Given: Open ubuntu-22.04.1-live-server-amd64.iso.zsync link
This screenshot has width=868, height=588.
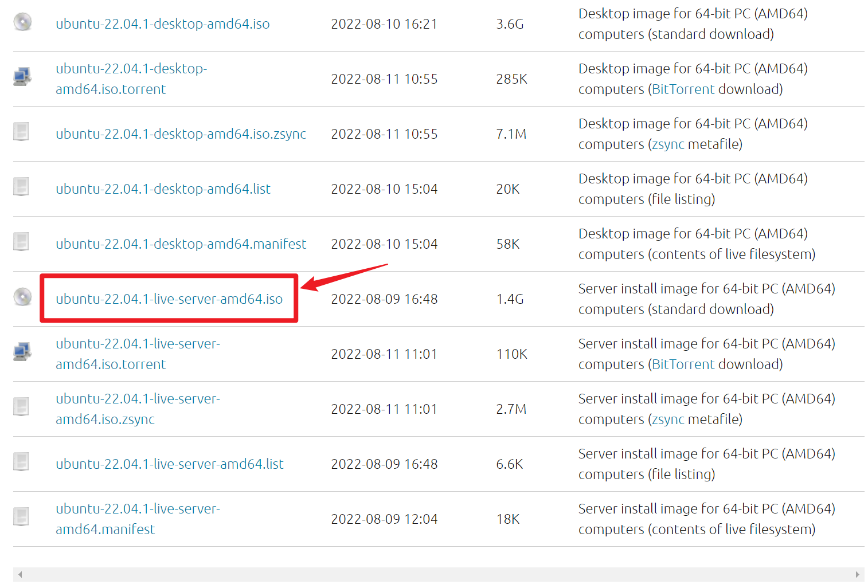Looking at the screenshot, I should [138, 409].
